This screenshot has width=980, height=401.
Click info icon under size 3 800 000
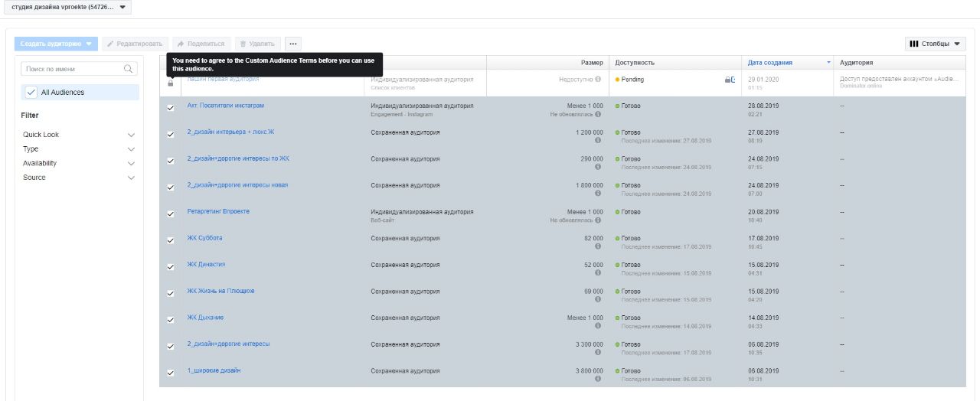(598, 380)
